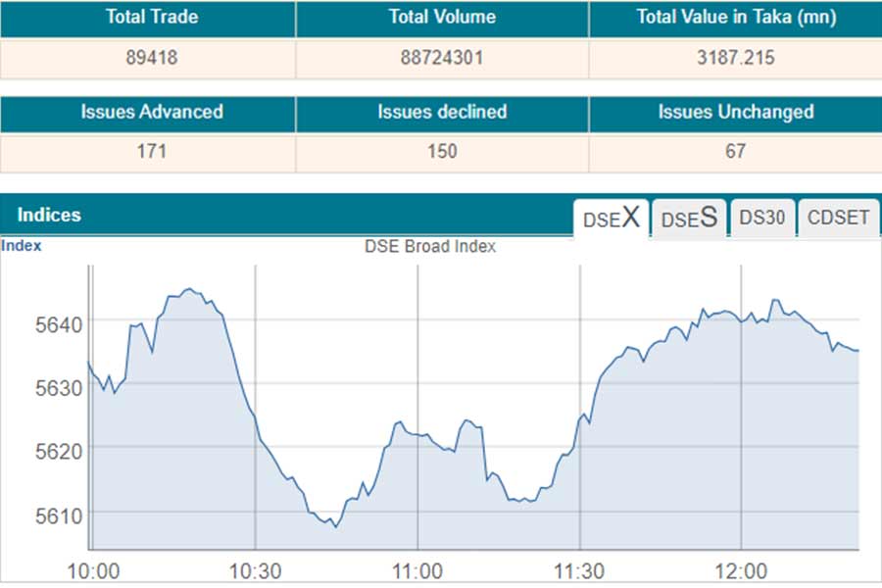Click the Issues Unchanged header

point(735,112)
